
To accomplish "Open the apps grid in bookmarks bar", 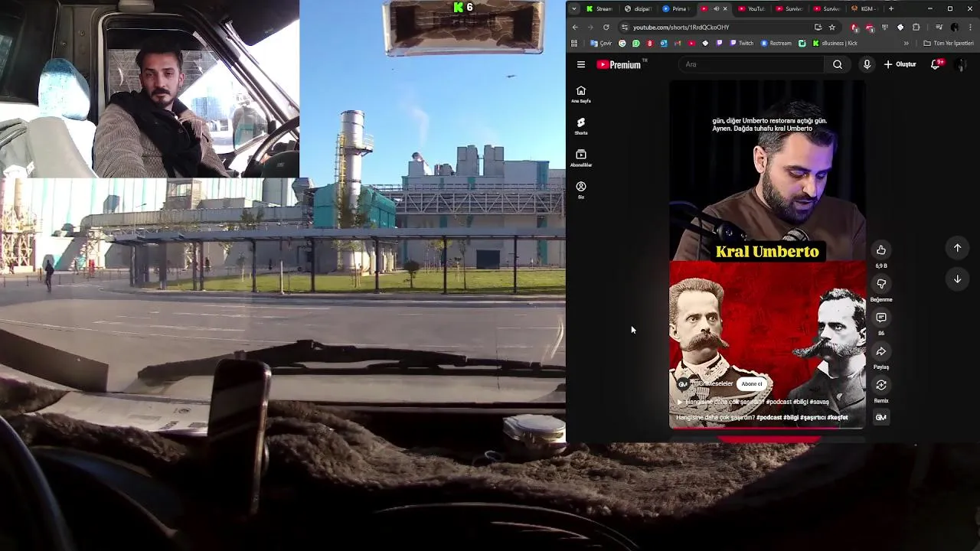I will (574, 44).
